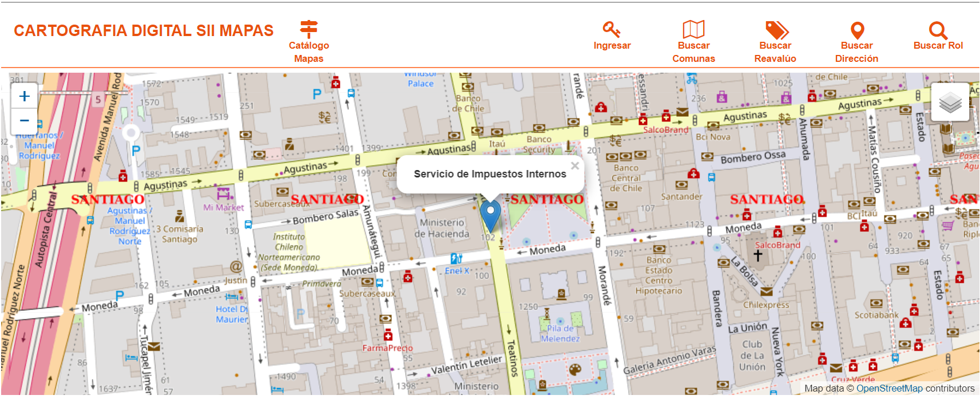The height and width of the screenshot is (399, 980).
Task: Open the map layers switcher
Action: tap(950, 102)
